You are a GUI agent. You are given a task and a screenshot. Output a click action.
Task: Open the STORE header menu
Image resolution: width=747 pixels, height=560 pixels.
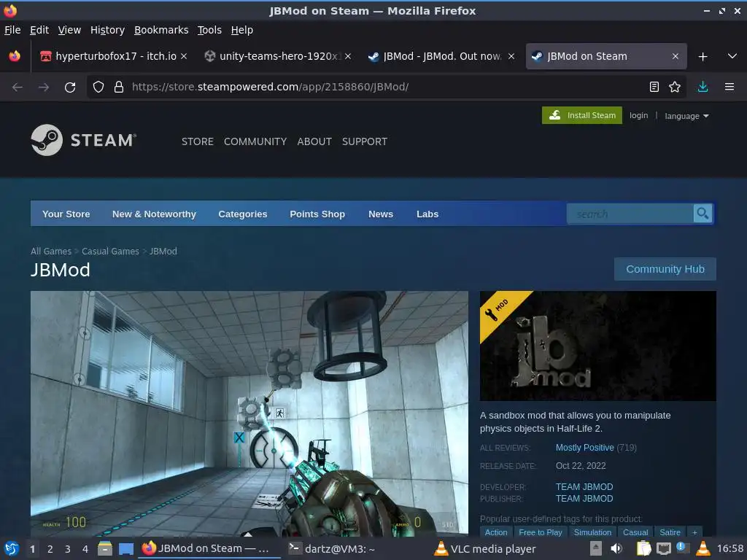[x=197, y=141]
